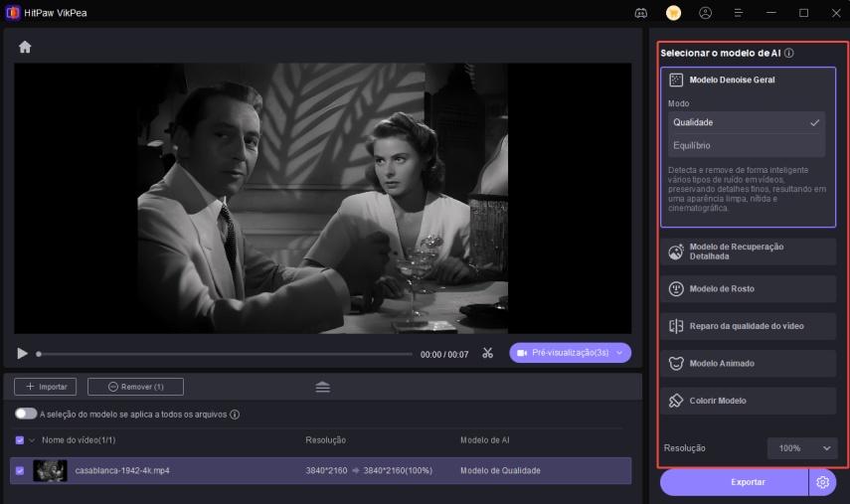The width and height of the screenshot is (850, 504).
Task: Uncheck the casablanca-1942-4k.mp4 checkbox
Action: (20, 470)
